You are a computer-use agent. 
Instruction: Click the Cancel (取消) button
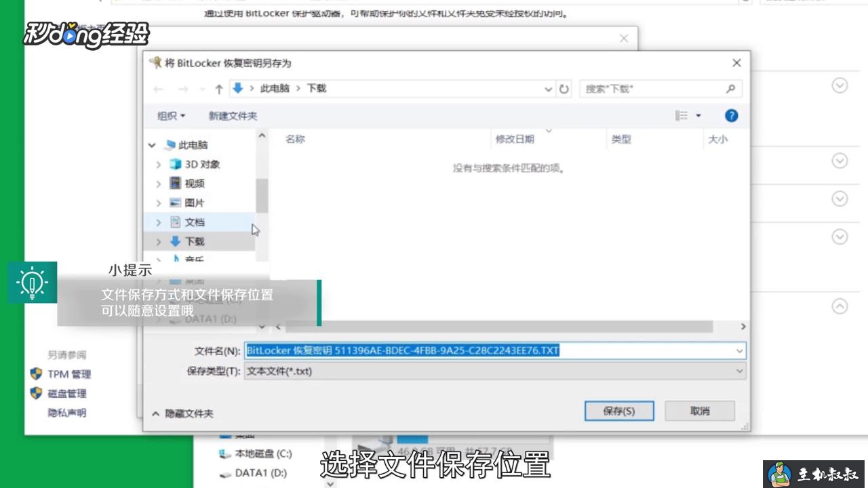700,411
